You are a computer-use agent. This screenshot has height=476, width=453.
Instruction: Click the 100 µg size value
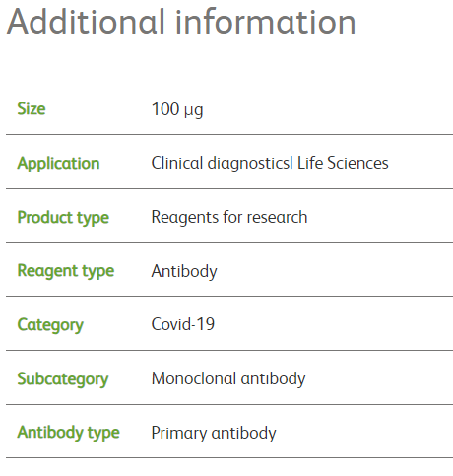(177, 109)
